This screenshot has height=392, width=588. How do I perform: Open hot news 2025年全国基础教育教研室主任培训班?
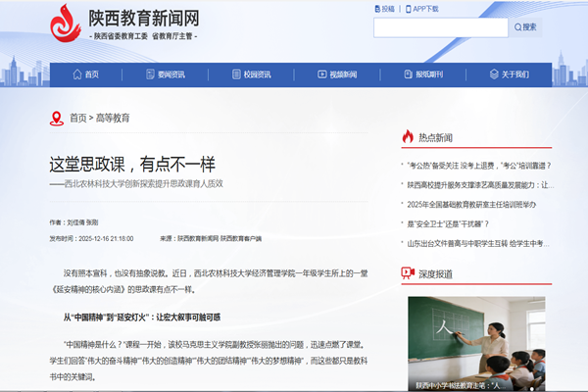coord(471,205)
